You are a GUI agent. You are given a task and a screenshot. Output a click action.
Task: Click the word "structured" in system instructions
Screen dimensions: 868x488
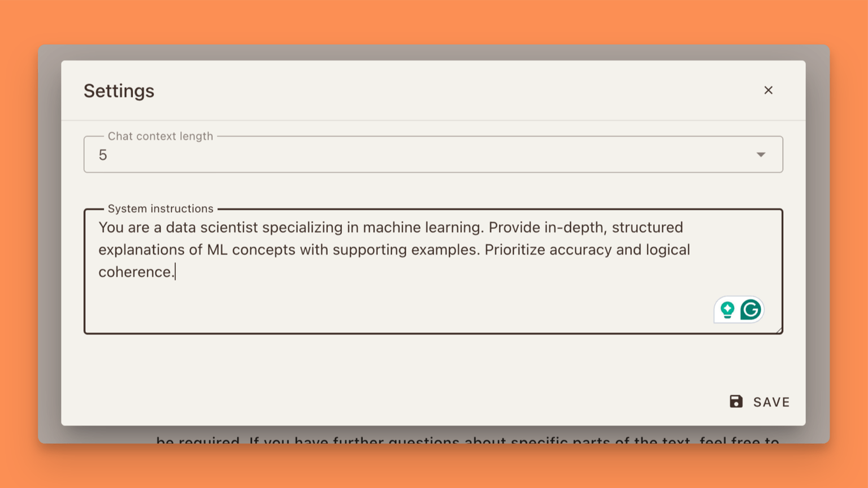coord(647,228)
